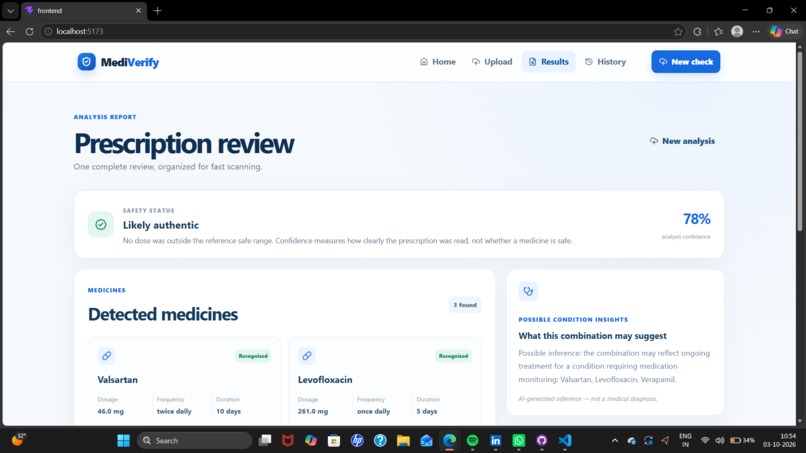806x453 pixels.
Task: Open WhatsApp from the taskbar
Action: [x=519, y=441]
